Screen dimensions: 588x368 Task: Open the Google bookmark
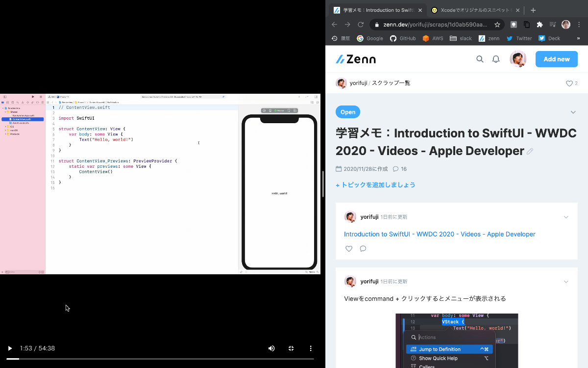370,38
